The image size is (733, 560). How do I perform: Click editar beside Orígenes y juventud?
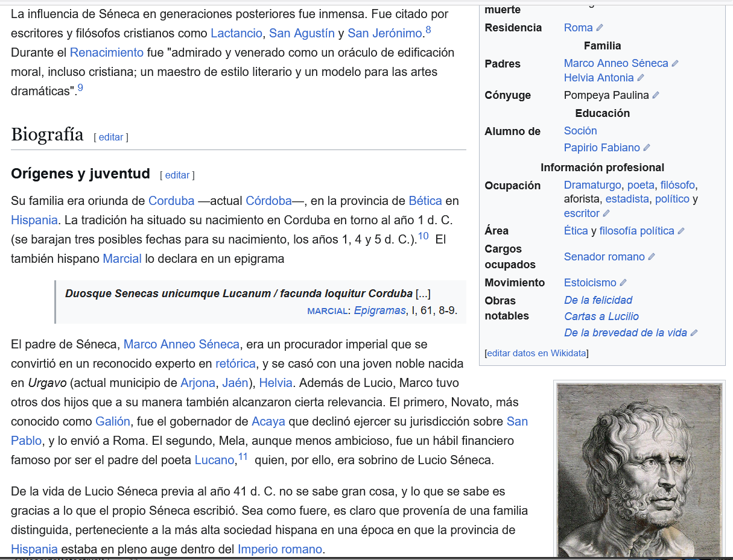point(177,175)
